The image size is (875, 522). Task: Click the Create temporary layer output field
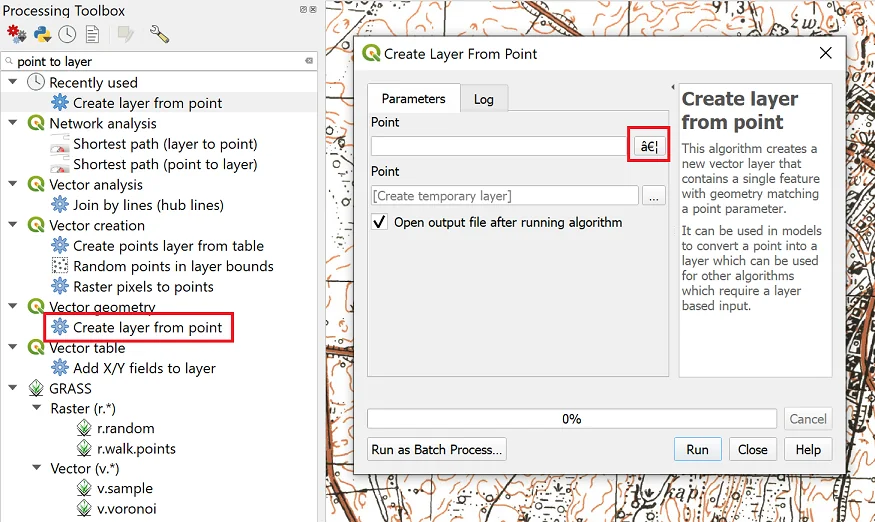point(504,196)
